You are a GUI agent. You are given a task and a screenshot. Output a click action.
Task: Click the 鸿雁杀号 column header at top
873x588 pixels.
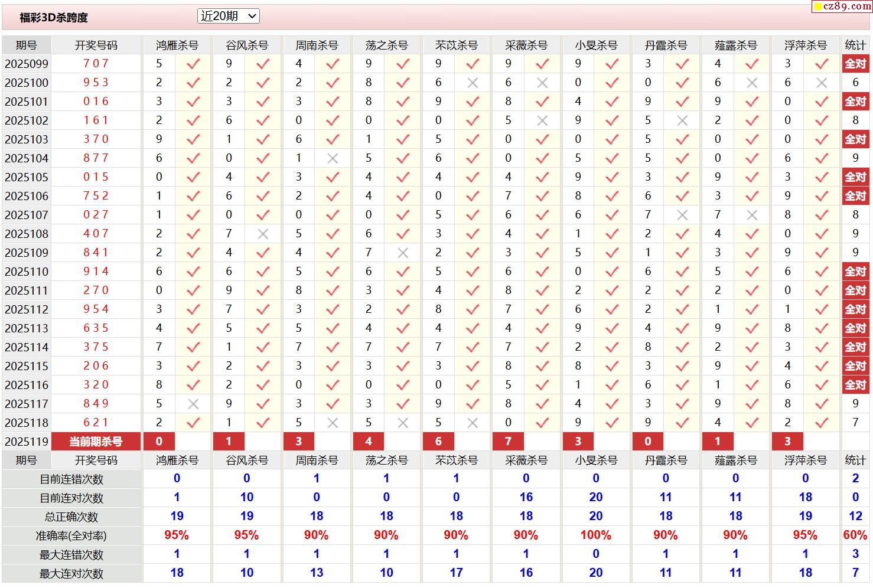(177, 45)
